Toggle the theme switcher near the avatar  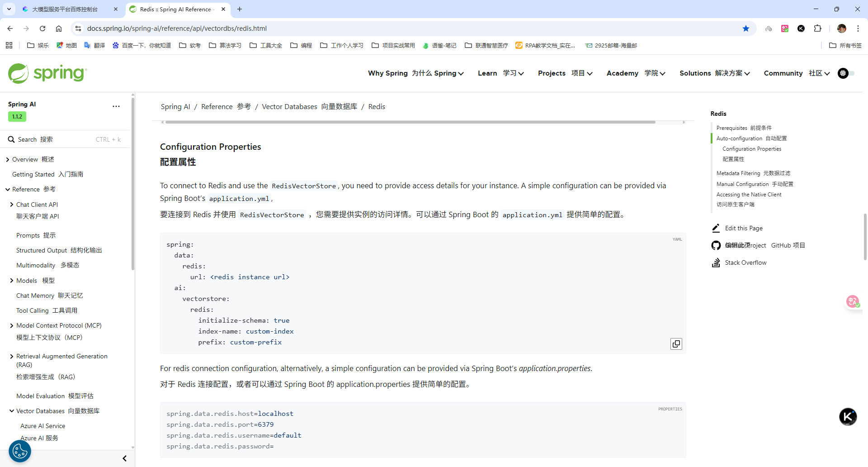click(844, 73)
